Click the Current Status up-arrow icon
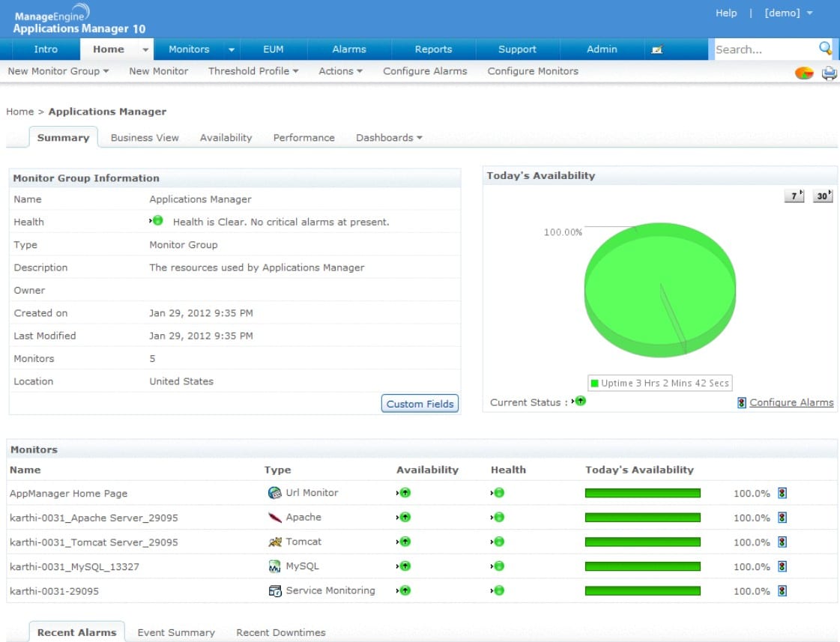The width and height of the screenshot is (840, 642). (579, 401)
